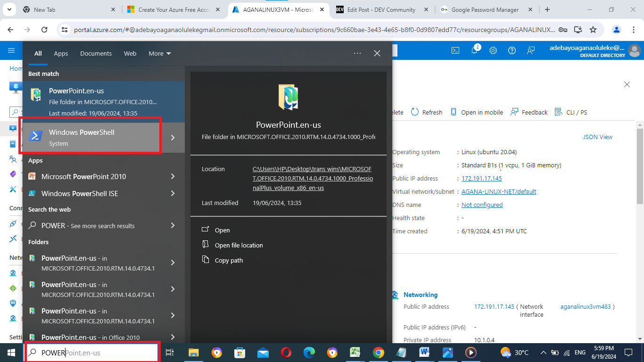
Task: Open search panel options (three dots)
Action: tap(357, 53)
